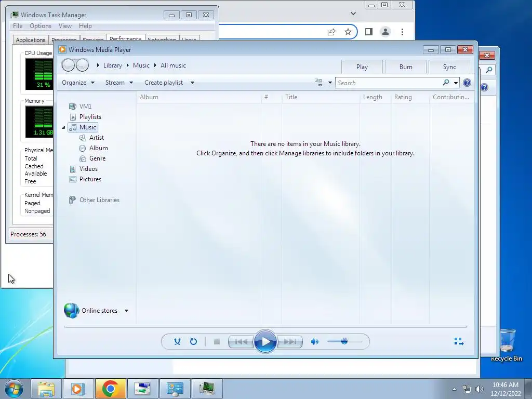
Task: Click the Previous track button
Action: click(x=241, y=342)
